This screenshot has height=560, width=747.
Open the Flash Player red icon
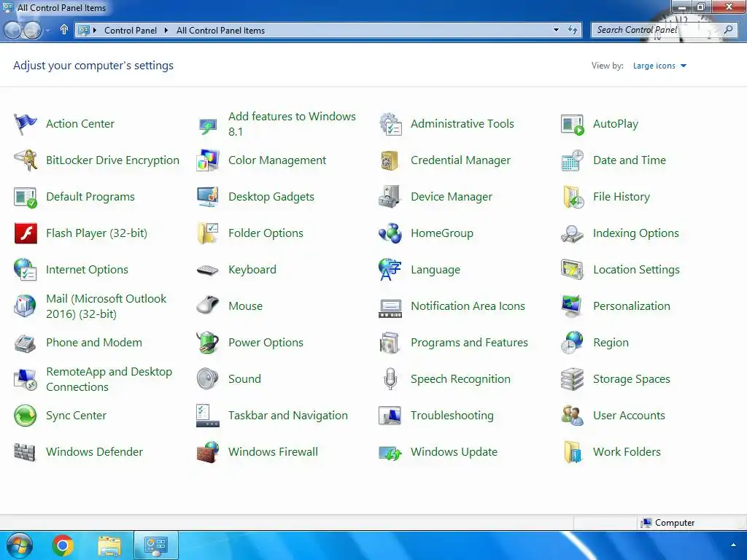pos(26,233)
